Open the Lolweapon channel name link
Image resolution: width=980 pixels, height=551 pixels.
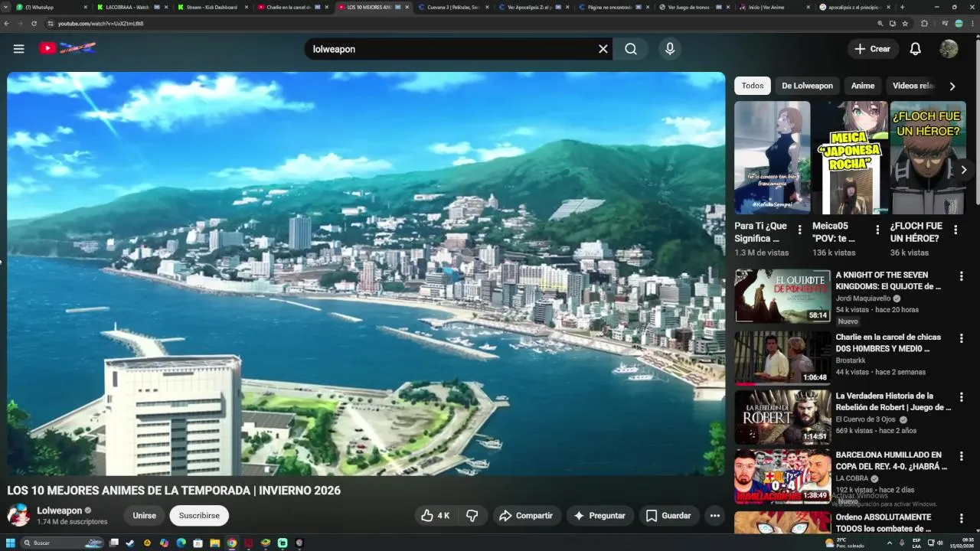point(60,510)
